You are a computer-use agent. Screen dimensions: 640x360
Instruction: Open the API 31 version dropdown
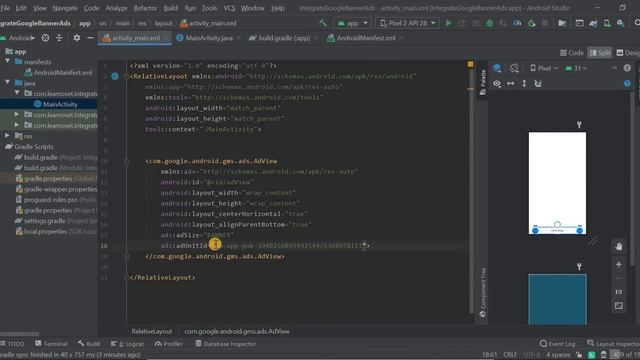point(576,68)
